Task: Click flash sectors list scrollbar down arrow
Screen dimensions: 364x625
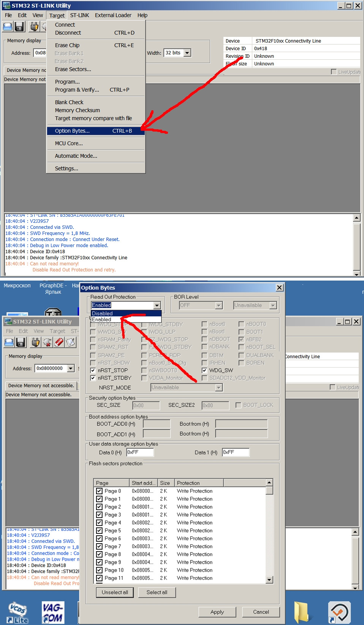Action: (269, 580)
